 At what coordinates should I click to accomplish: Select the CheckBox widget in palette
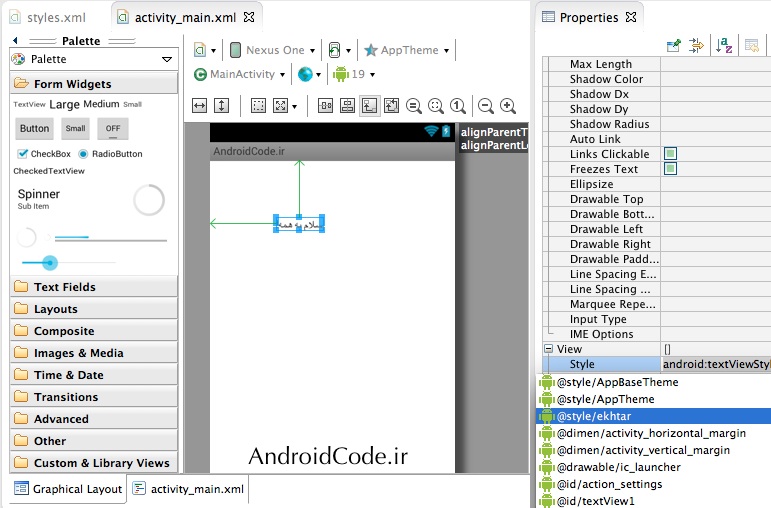pyautogui.click(x=44, y=154)
